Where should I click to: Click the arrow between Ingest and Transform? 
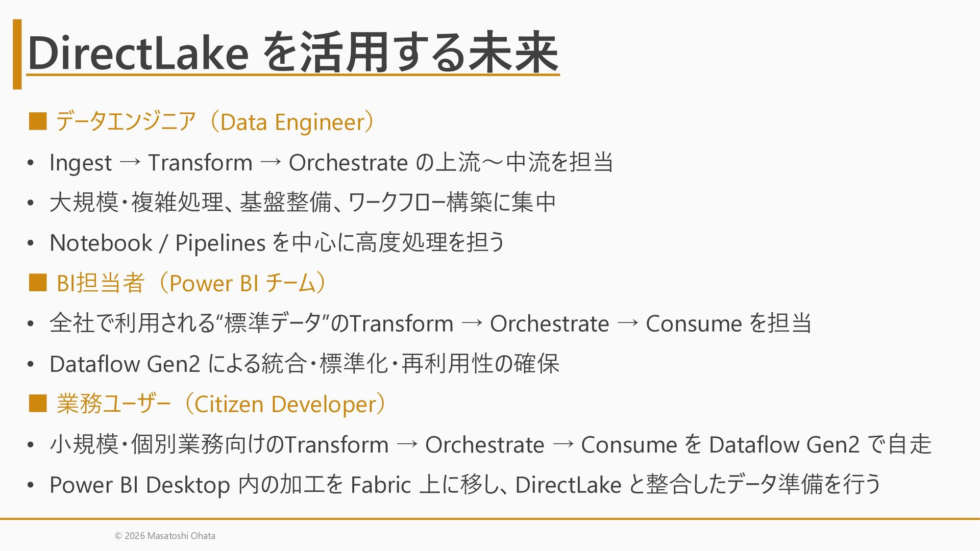tap(130, 162)
